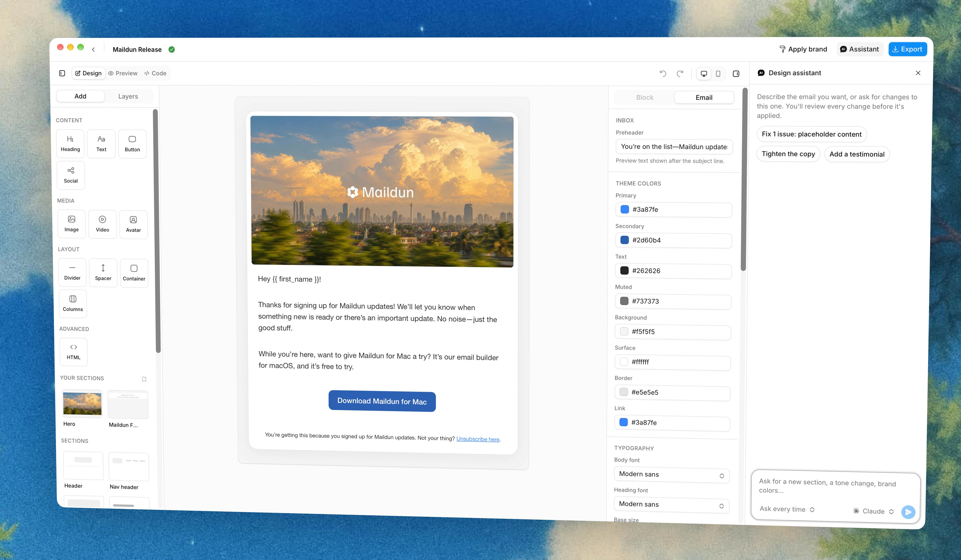
Task: Add a Heading content block
Action: (70, 143)
